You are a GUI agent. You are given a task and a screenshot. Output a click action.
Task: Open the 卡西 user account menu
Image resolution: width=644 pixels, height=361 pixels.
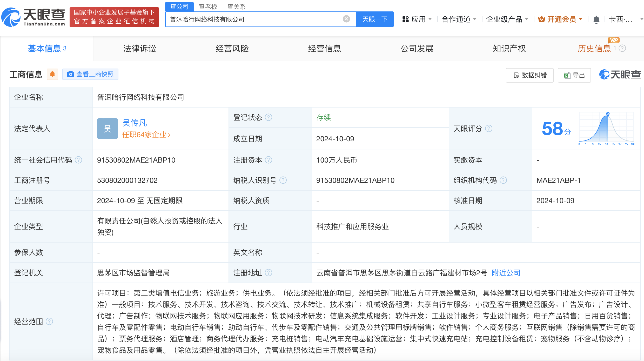(x=626, y=19)
